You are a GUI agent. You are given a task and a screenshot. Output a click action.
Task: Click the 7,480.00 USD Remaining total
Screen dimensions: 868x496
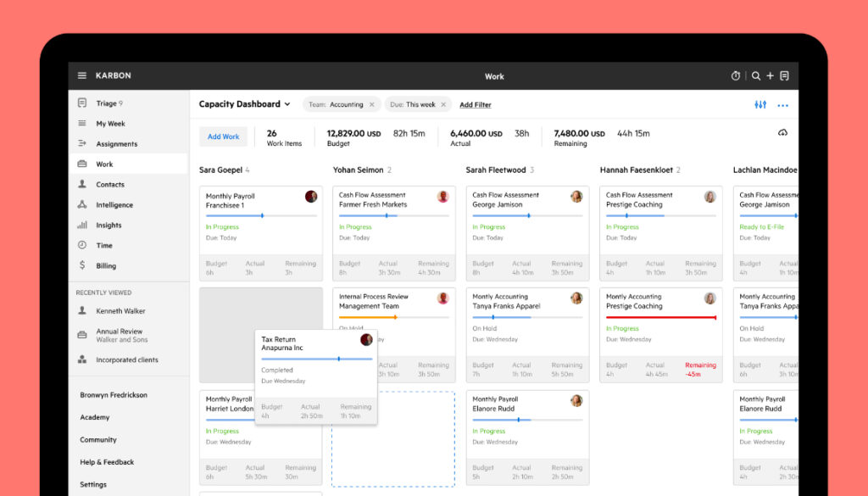click(579, 138)
